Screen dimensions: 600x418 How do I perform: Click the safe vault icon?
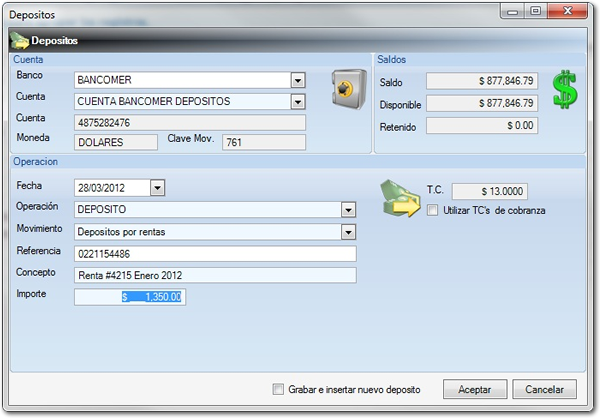coord(349,89)
